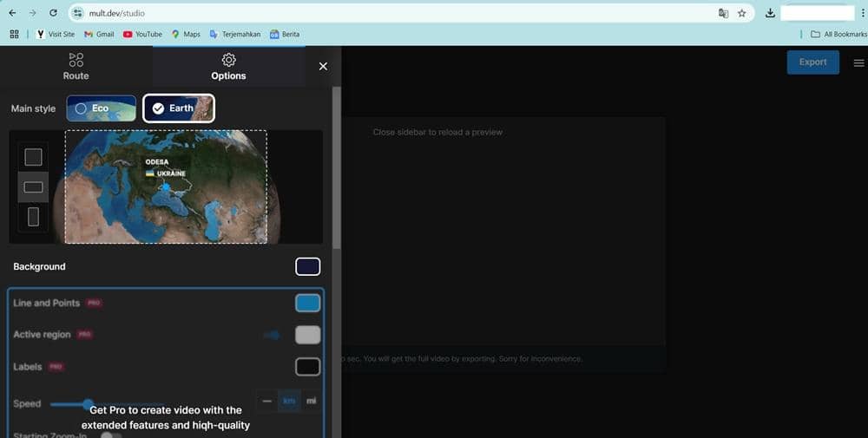This screenshot has width=868, height=438.
Task: Click the address bar showing mult.dev/studio
Action: tap(391, 13)
